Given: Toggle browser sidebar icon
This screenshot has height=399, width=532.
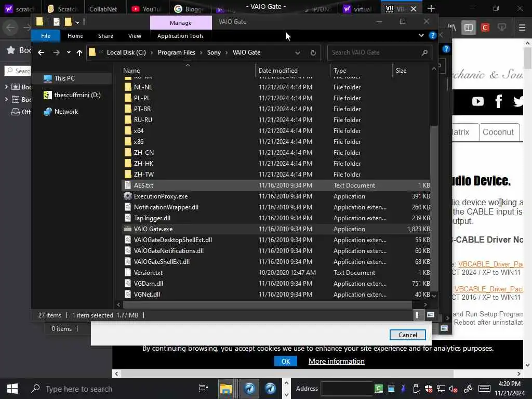Looking at the screenshot, I should pyautogui.click(x=469, y=28).
